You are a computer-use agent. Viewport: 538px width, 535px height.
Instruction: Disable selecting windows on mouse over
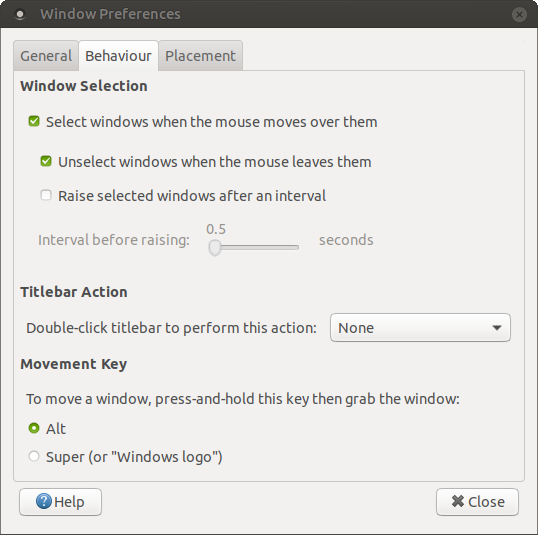tap(34, 121)
